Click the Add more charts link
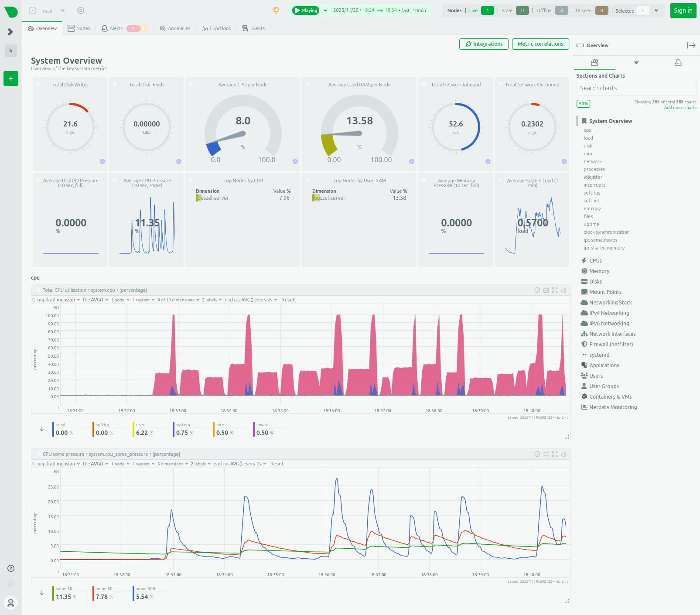This screenshot has width=700, height=615. pos(680,108)
